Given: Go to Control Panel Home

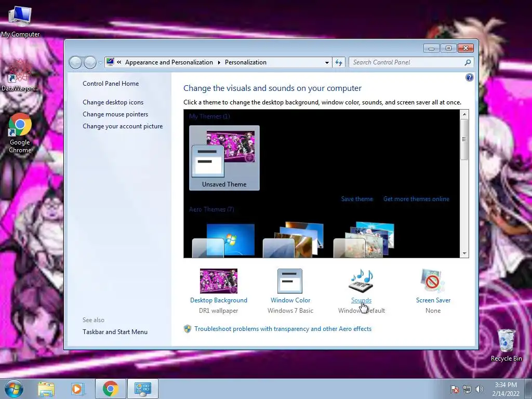Looking at the screenshot, I should pyautogui.click(x=111, y=84).
